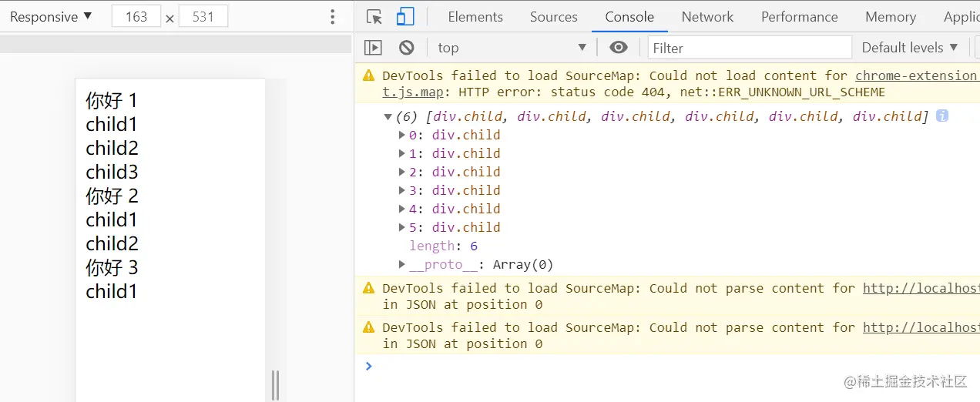Click the console Filter input field

click(749, 48)
